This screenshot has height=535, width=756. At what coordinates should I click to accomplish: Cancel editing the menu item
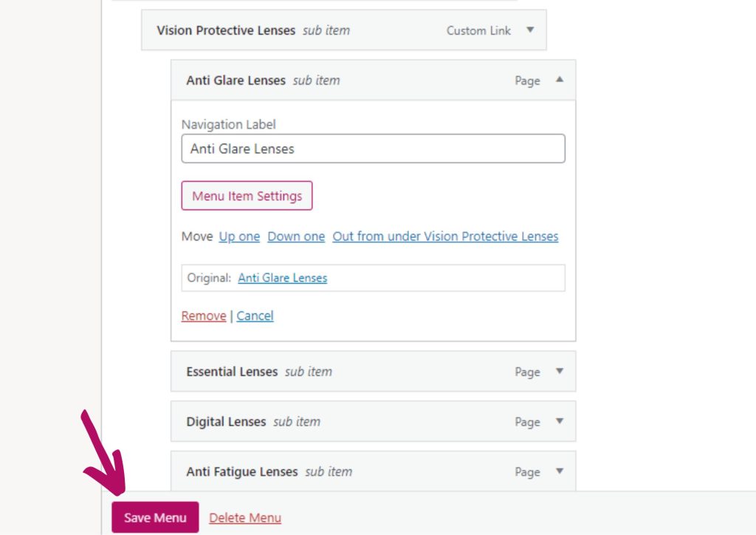pyautogui.click(x=255, y=316)
